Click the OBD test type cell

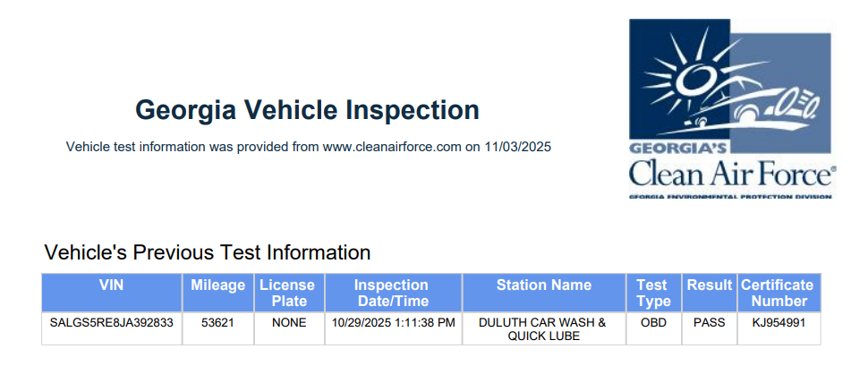click(653, 322)
